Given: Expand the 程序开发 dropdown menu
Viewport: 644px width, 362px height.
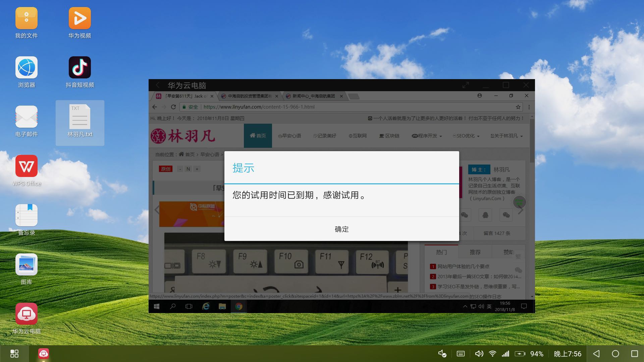Looking at the screenshot, I should tap(427, 136).
